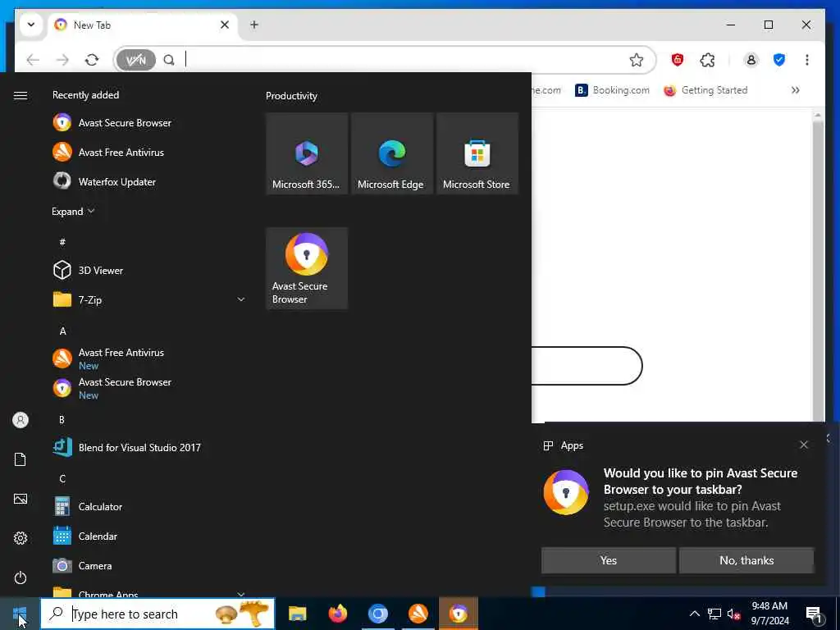Open the extensions puzzle piece menu

point(707,60)
